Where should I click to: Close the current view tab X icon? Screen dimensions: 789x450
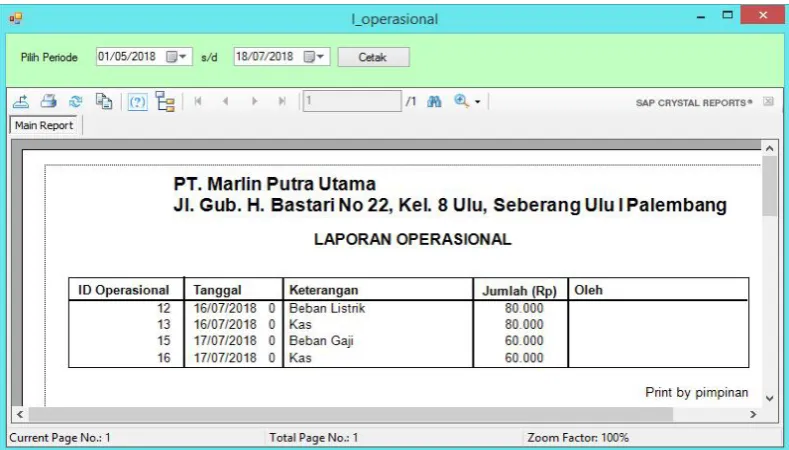coord(768,102)
